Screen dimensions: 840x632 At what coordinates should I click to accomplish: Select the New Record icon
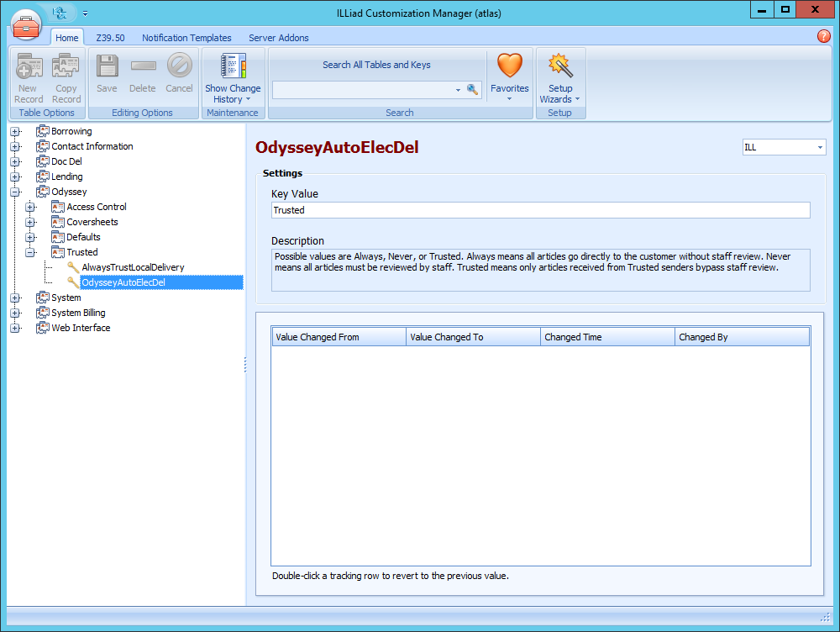point(29,65)
